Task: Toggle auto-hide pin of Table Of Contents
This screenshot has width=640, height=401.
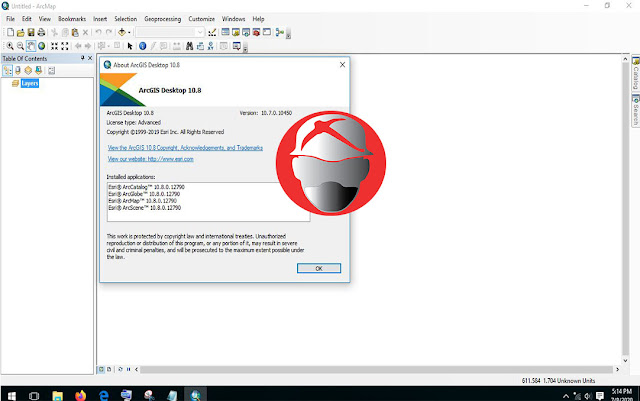Action: [82, 58]
